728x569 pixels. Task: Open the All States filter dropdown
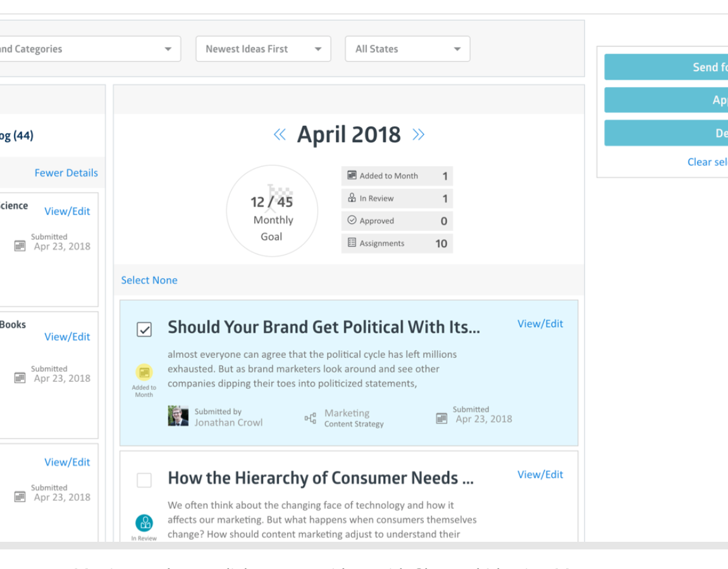408,49
